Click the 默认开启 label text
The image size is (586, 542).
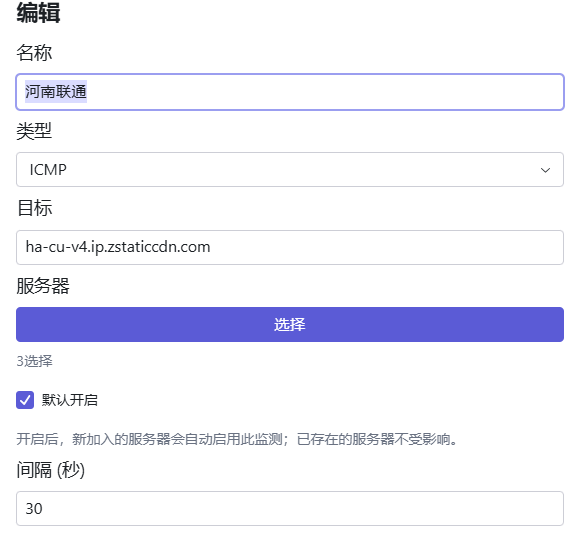click(70, 400)
